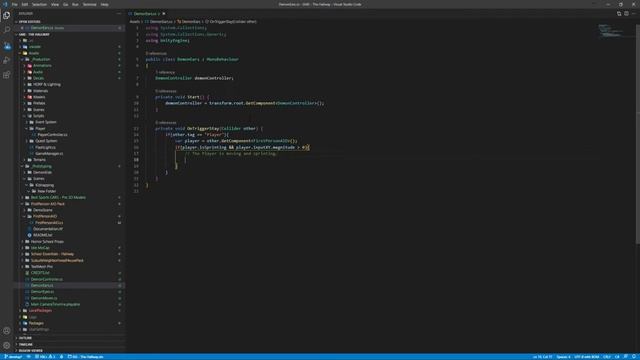Click the open changes icon in editor toolbar

point(619,13)
